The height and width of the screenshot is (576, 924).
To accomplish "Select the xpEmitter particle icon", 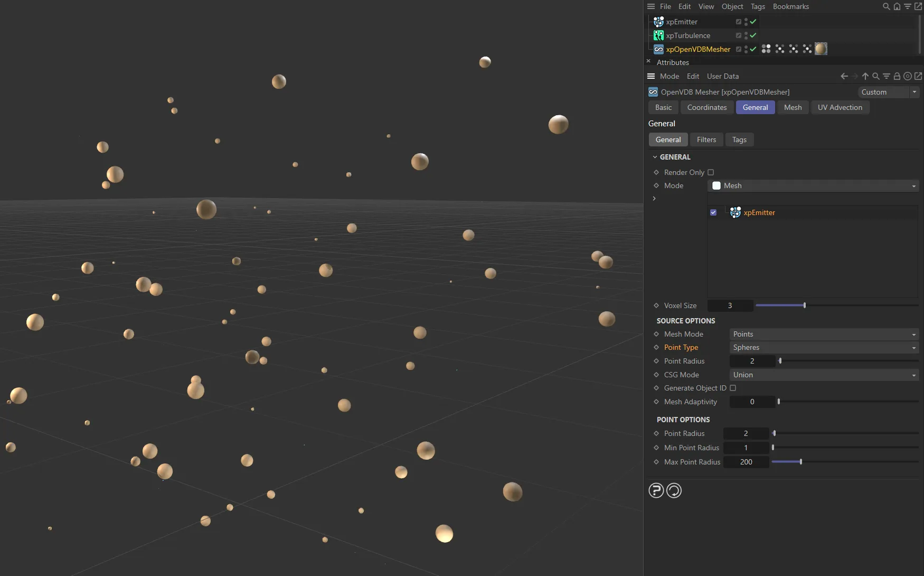I will tap(658, 22).
